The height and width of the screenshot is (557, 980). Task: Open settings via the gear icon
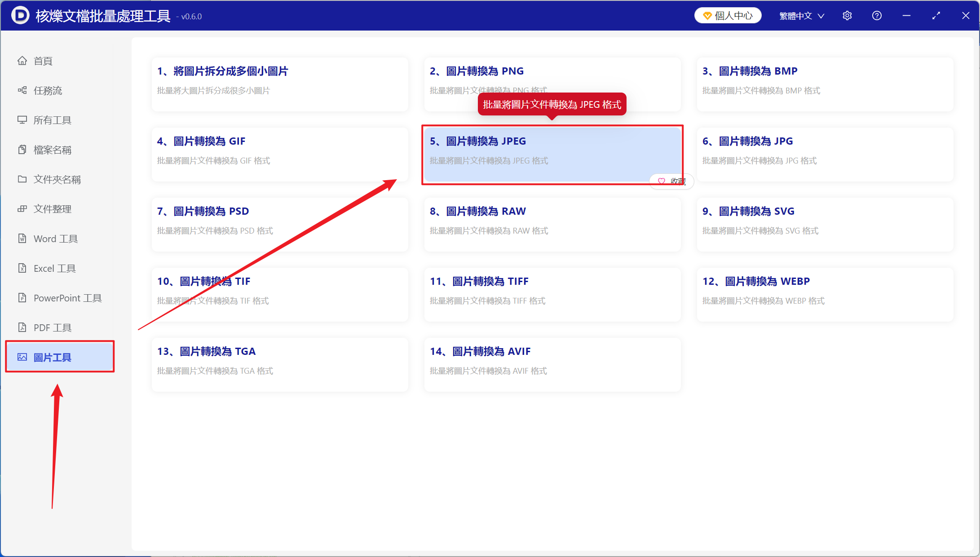[x=847, y=16]
